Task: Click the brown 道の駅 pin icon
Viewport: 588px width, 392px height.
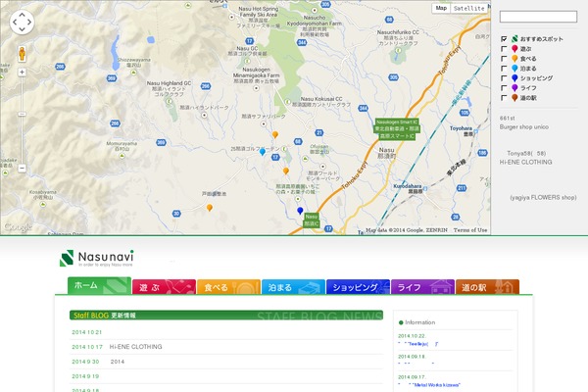Action: click(x=514, y=98)
